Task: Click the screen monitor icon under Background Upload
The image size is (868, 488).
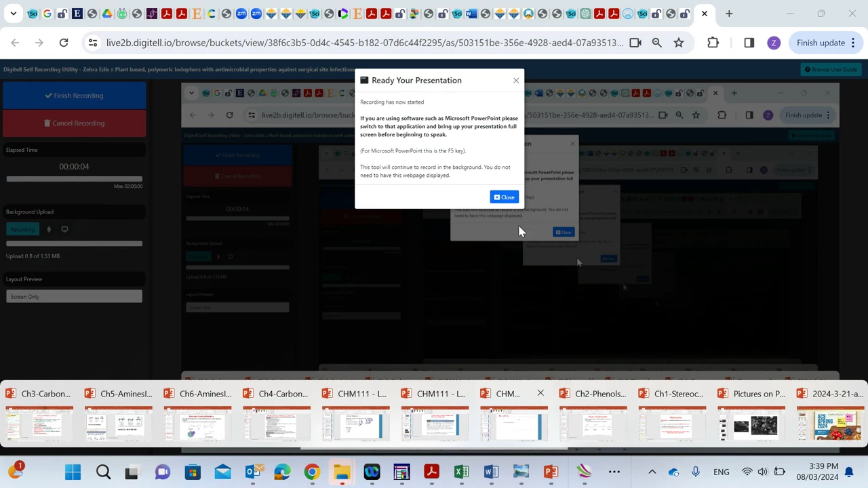Action: click(x=64, y=230)
